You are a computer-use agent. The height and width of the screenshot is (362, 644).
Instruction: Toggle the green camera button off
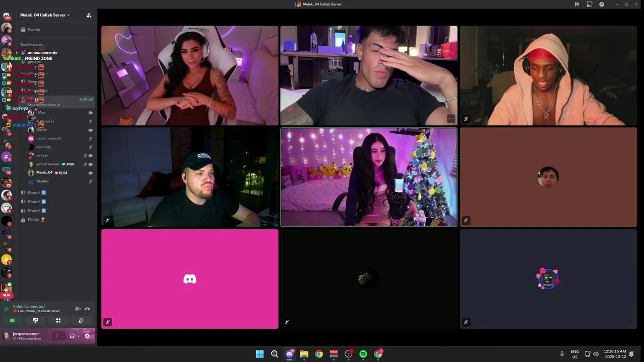click(13, 320)
